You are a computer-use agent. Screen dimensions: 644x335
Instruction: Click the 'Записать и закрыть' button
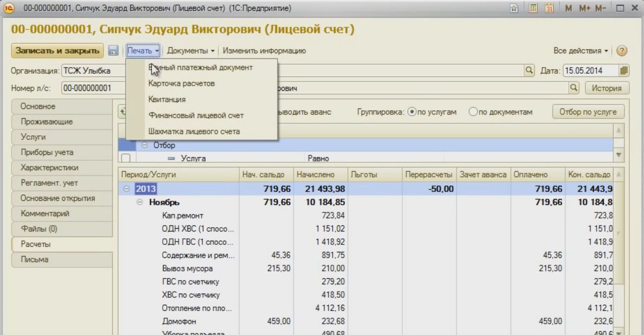[x=58, y=50]
